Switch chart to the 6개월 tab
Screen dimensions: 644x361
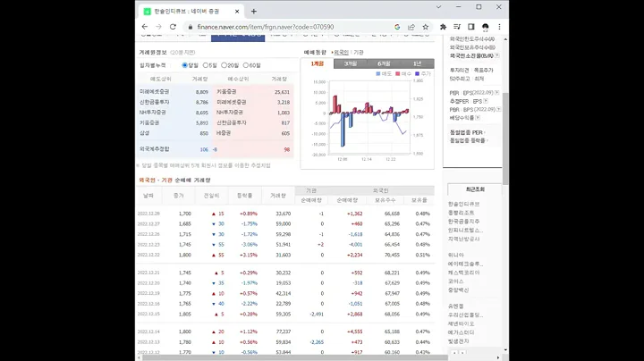[x=384, y=63]
